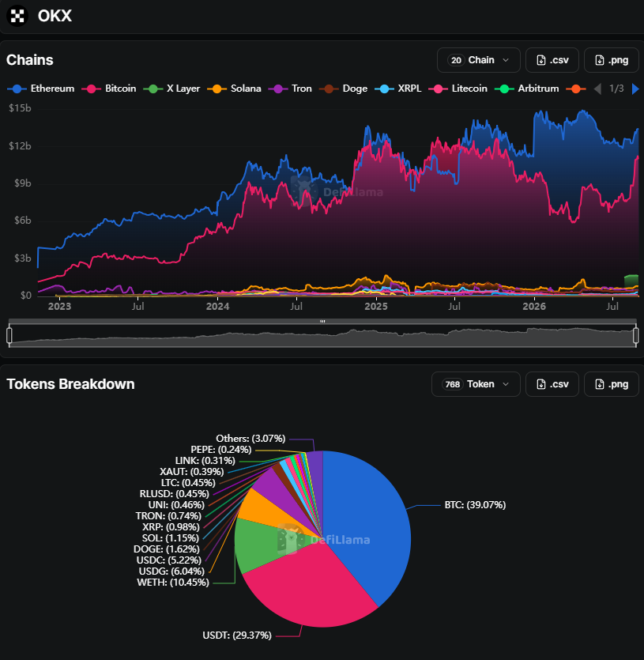Open the 768 Token dropdown
Viewport: 644px width, 660px height.
pos(476,384)
